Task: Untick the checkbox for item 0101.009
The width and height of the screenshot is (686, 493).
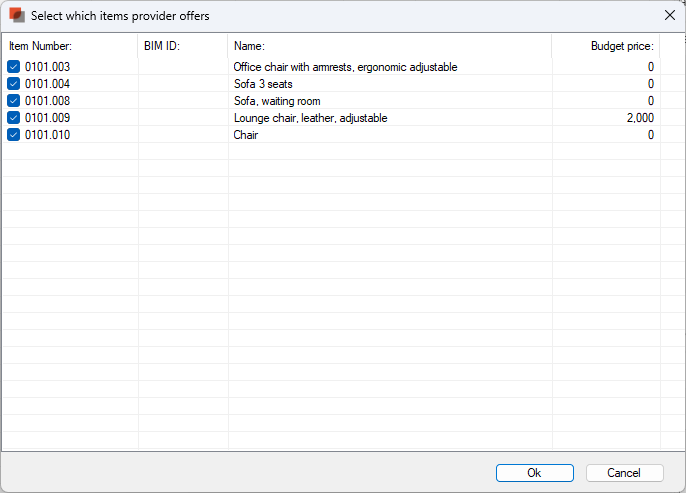Action: tap(14, 118)
